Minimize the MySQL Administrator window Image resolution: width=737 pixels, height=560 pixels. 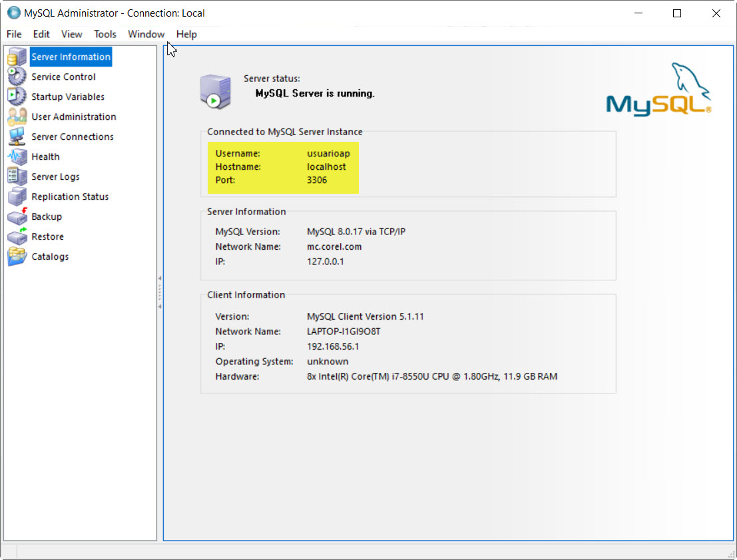pos(638,13)
